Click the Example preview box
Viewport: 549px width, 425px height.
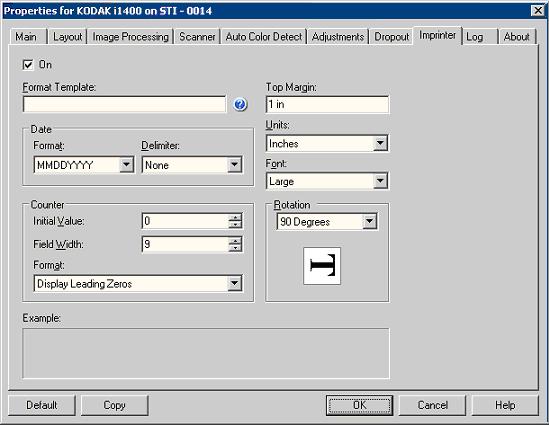coord(206,353)
